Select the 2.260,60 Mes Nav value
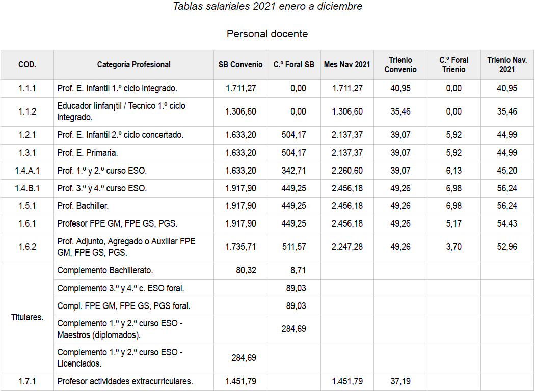This screenshot has height=392, width=535. (346, 171)
